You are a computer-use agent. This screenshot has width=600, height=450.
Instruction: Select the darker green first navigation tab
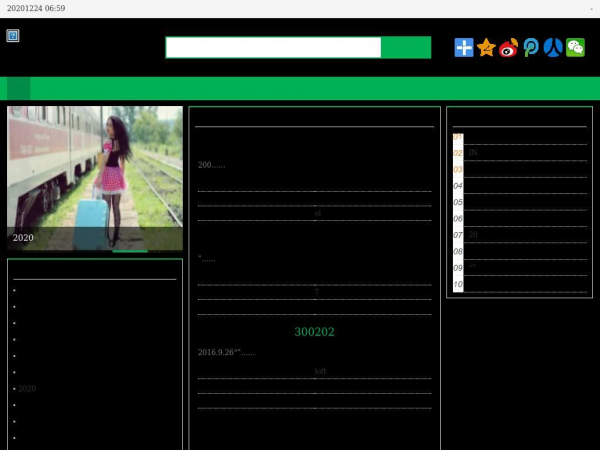click(x=18, y=88)
